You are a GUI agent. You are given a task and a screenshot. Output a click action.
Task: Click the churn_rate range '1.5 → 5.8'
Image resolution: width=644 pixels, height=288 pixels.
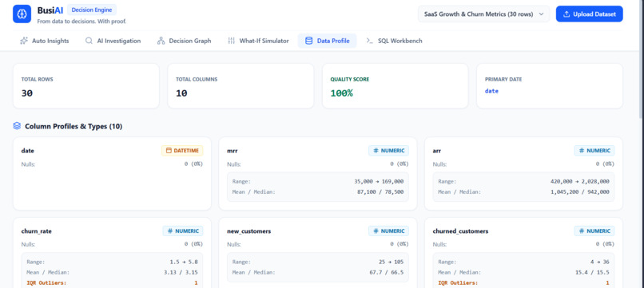(x=184, y=262)
